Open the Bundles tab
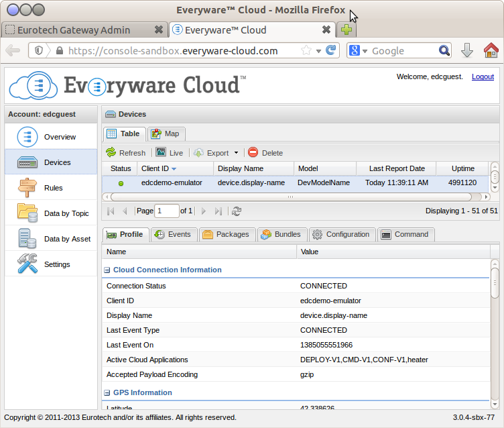This screenshot has height=428, width=504. pos(282,234)
